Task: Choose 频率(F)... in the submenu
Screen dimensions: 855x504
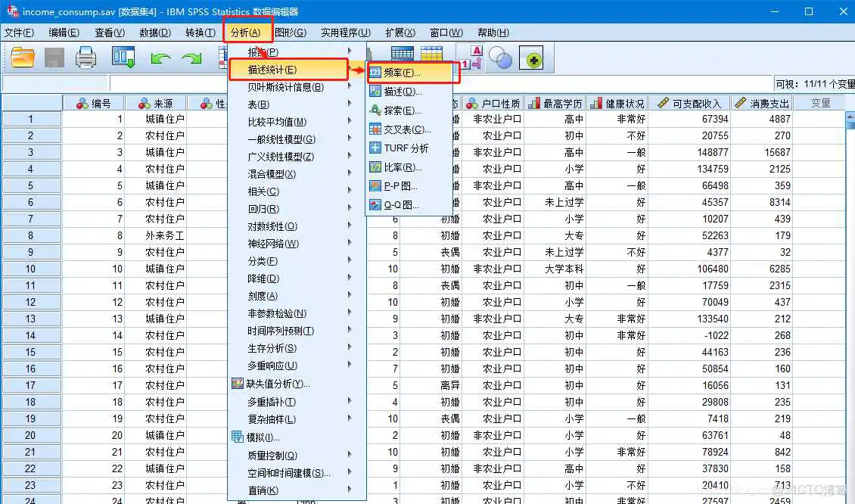Action: tap(409, 73)
